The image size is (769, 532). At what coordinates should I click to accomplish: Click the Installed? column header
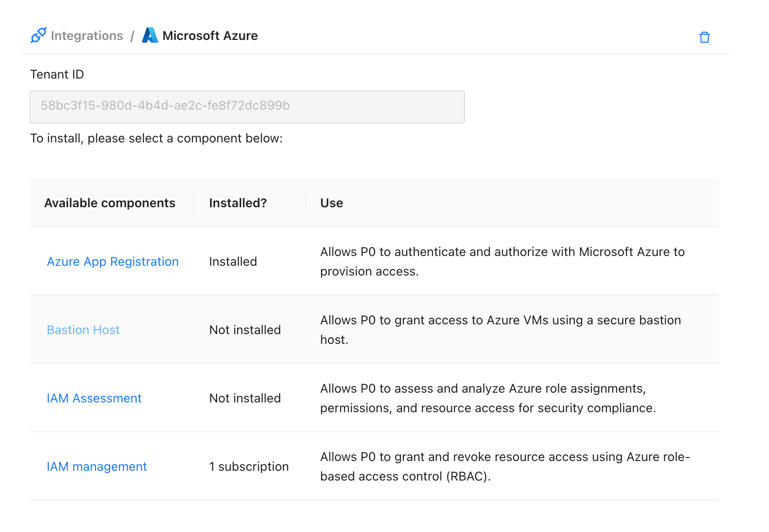238,203
